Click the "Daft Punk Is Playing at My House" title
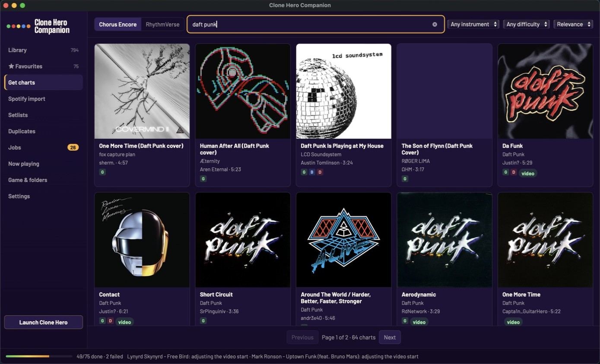 tap(342, 146)
